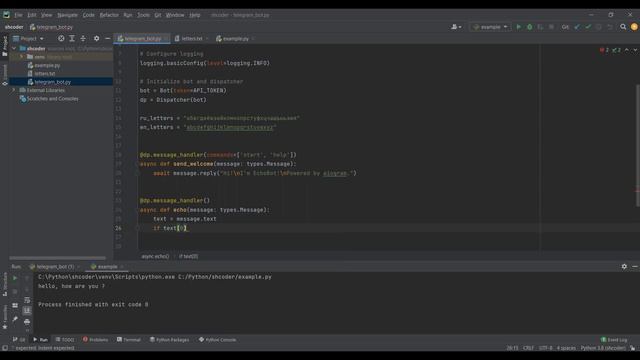Viewport: 640px width, 360px height.
Task: Switch to letters.txt editor tab
Action: point(191,38)
